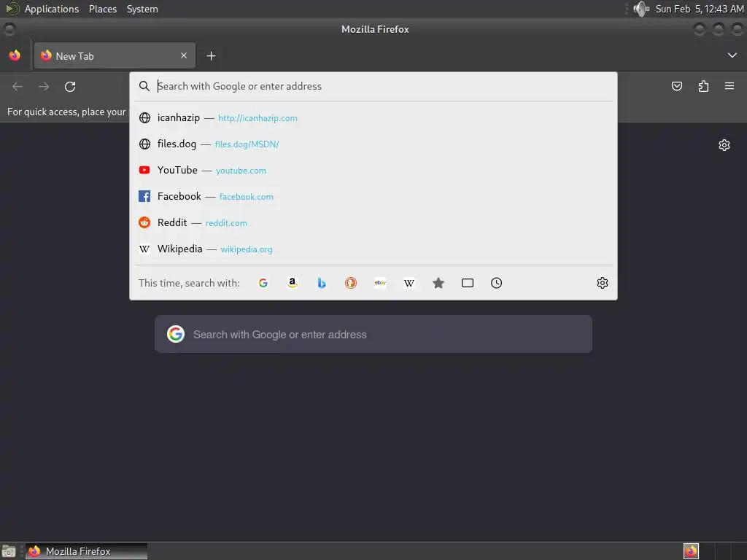Open files.dog/MSDN/ suggestion

[373, 144]
